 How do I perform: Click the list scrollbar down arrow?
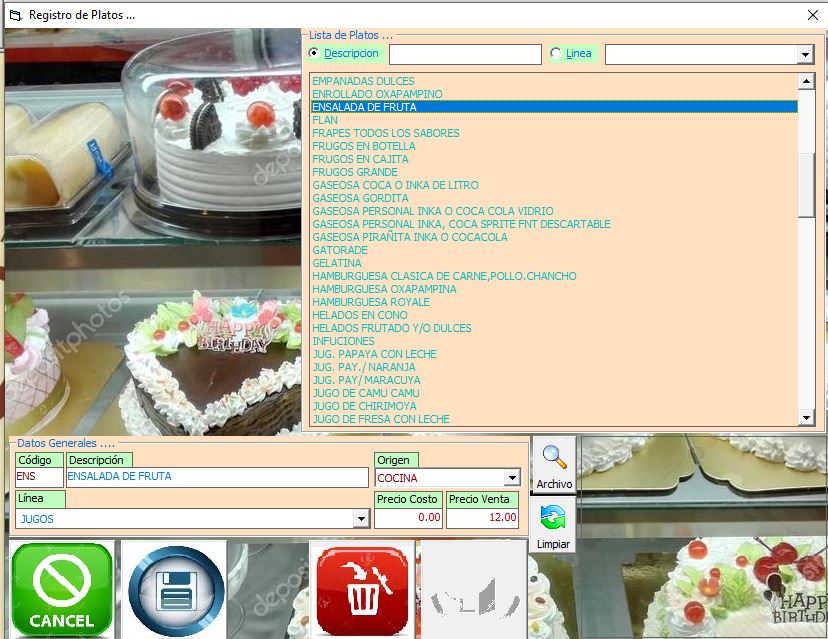(807, 418)
